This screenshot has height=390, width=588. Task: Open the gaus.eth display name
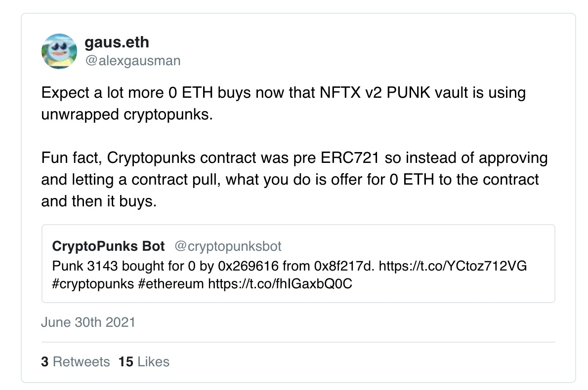tap(117, 42)
